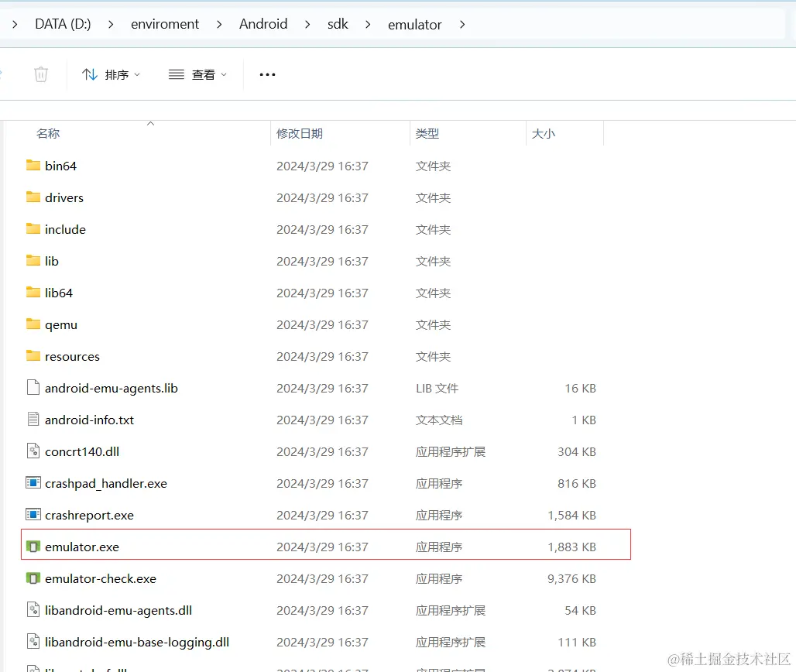Select the lib64 folder name
Viewport: 796px width, 672px height.
(x=58, y=293)
